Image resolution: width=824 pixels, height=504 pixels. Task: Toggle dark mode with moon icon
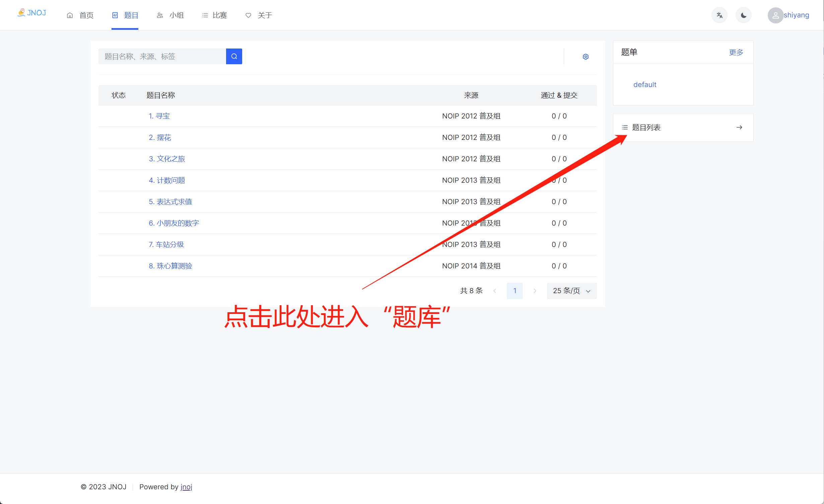point(744,15)
